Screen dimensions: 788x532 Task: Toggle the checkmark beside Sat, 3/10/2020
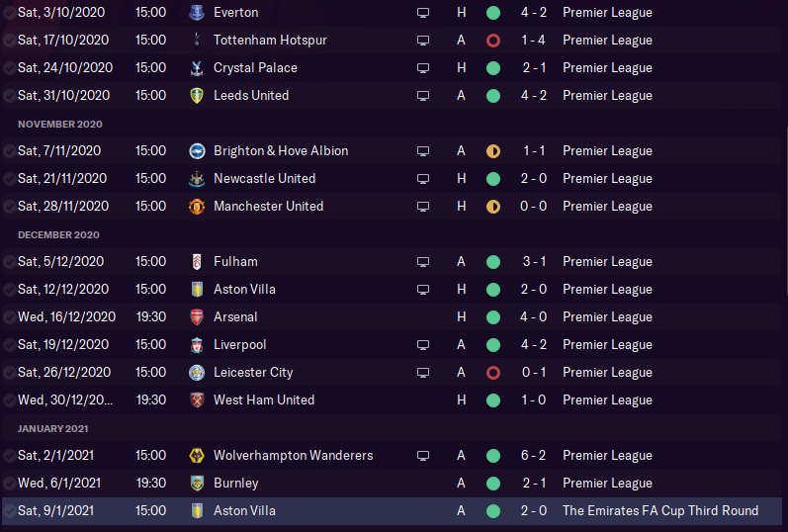point(9,13)
